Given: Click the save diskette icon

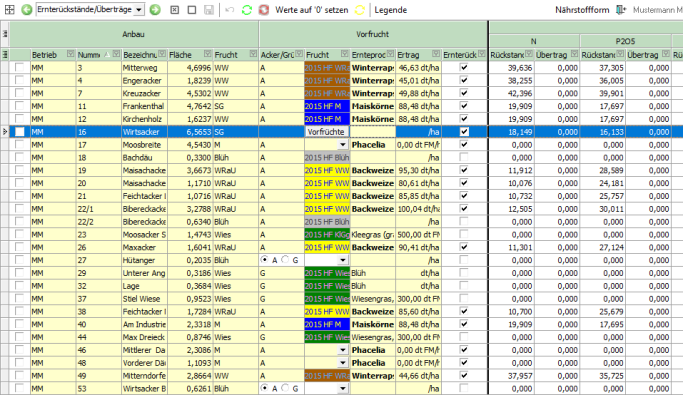Looking at the screenshot, I should tap(209, 10).
